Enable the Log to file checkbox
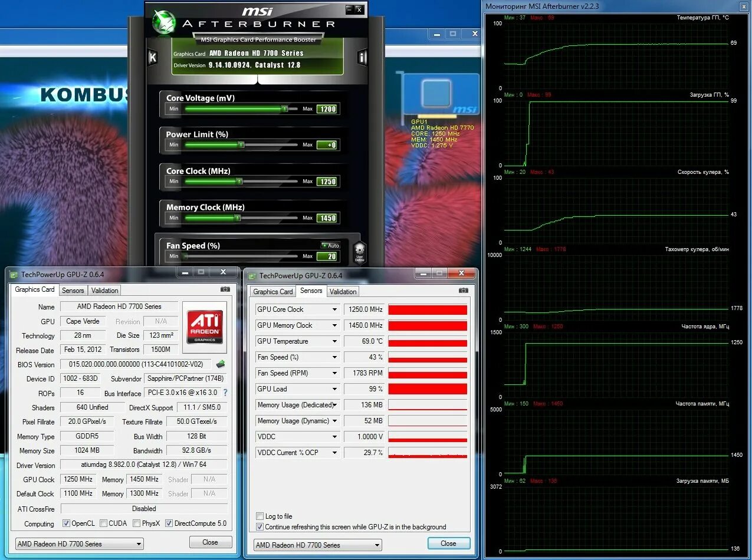 pos(260,516)
